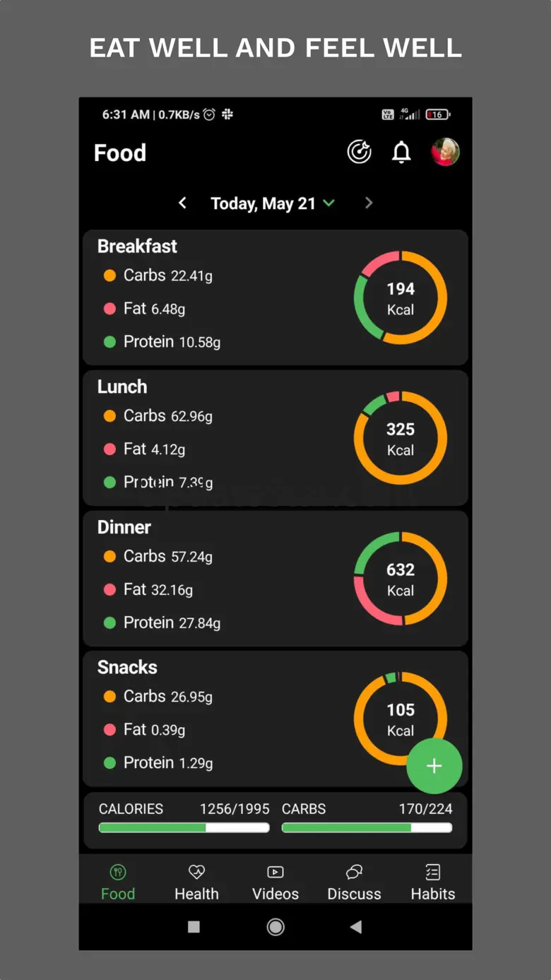Viewport: 551px width, 980px height.
Task: Switch to the Health tab
Action: pos(196,882)
